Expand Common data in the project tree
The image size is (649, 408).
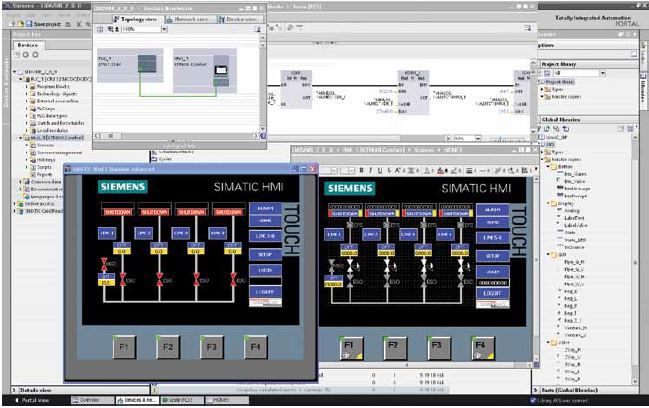pos(21,182)
